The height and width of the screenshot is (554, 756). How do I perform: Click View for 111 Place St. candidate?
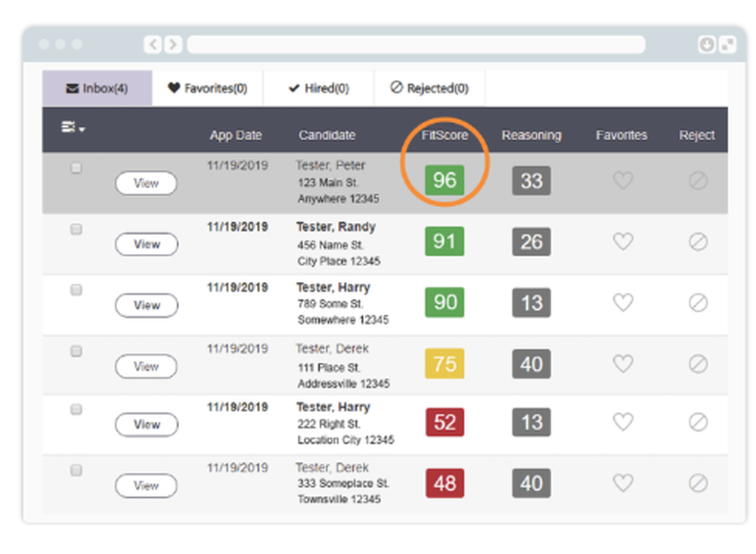pyautogui.click(x=146, y=367)
